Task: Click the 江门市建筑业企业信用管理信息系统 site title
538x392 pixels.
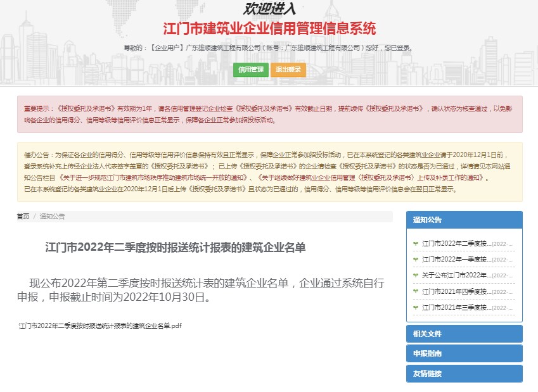Action: pos(269,28)
